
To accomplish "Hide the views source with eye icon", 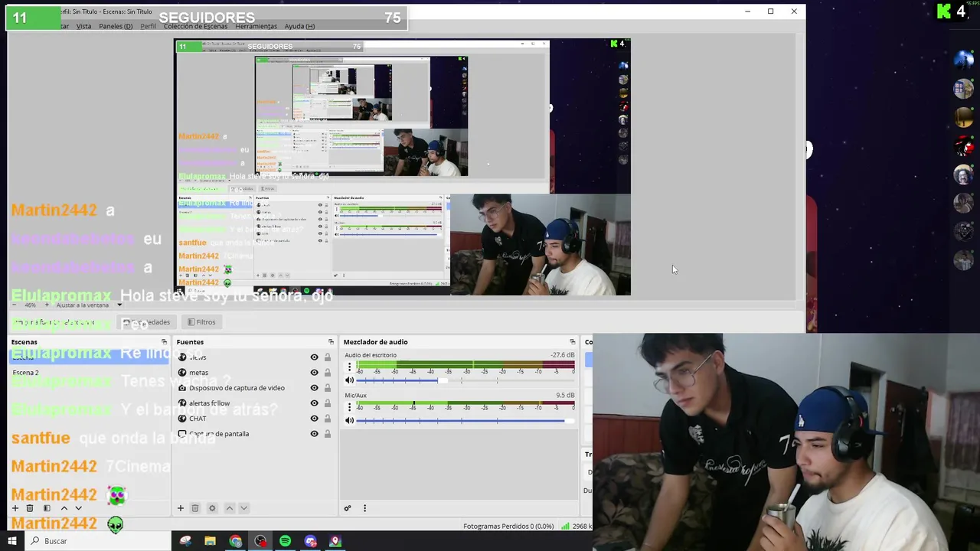I will [314, 357].
